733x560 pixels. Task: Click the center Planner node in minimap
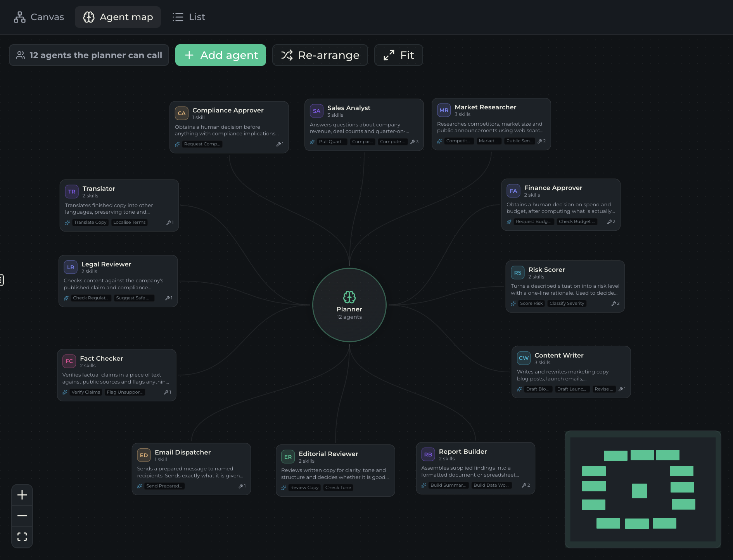pos(640,491)
